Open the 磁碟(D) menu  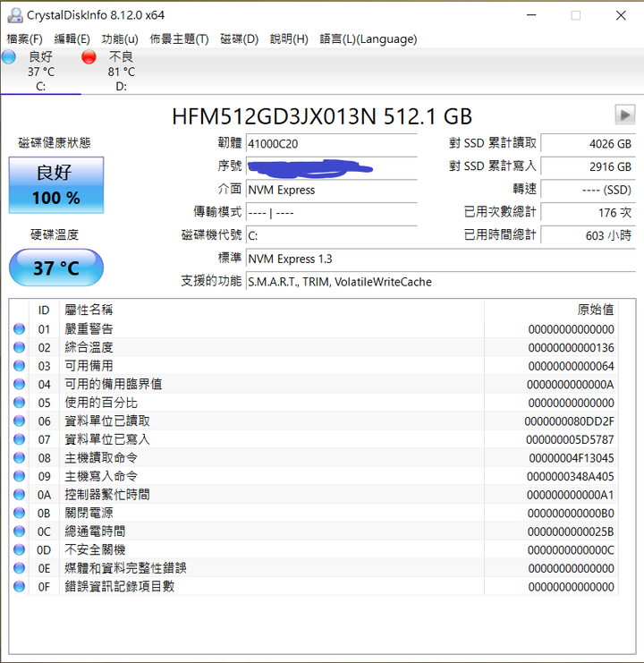point(239,38)
